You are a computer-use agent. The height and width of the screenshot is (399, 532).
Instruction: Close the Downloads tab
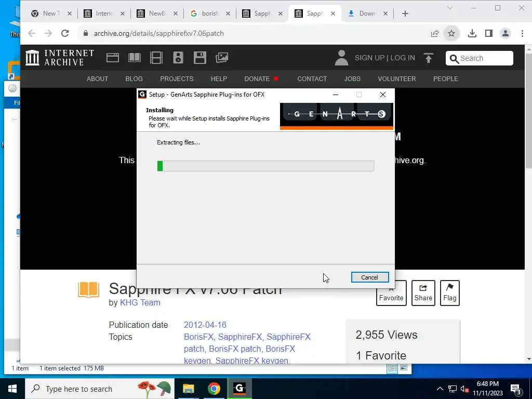click(x=385, y=14)
